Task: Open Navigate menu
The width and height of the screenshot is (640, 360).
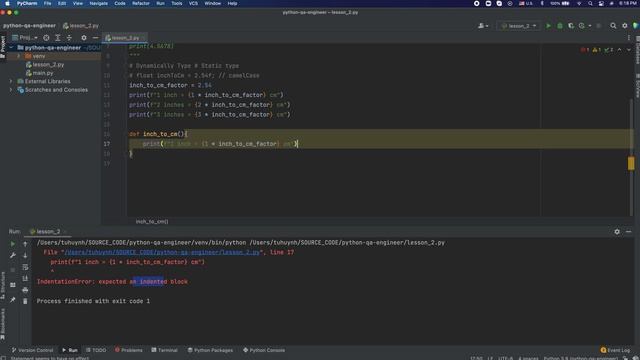Action: (98, 3)
